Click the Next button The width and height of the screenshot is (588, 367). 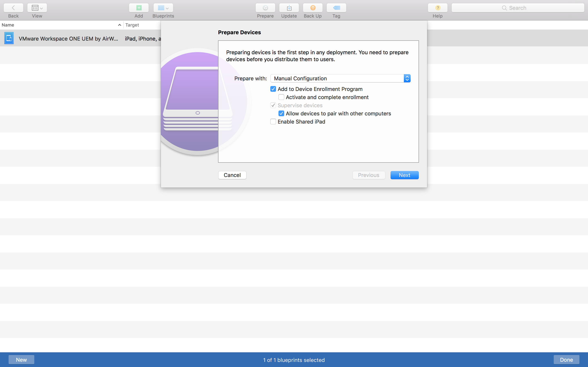[404, 175]
